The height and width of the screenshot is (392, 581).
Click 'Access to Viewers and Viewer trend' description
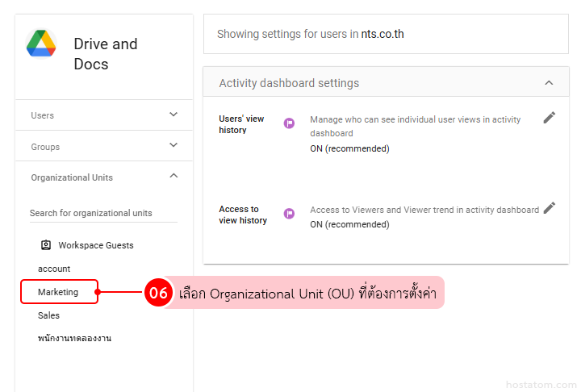[424, 210]
